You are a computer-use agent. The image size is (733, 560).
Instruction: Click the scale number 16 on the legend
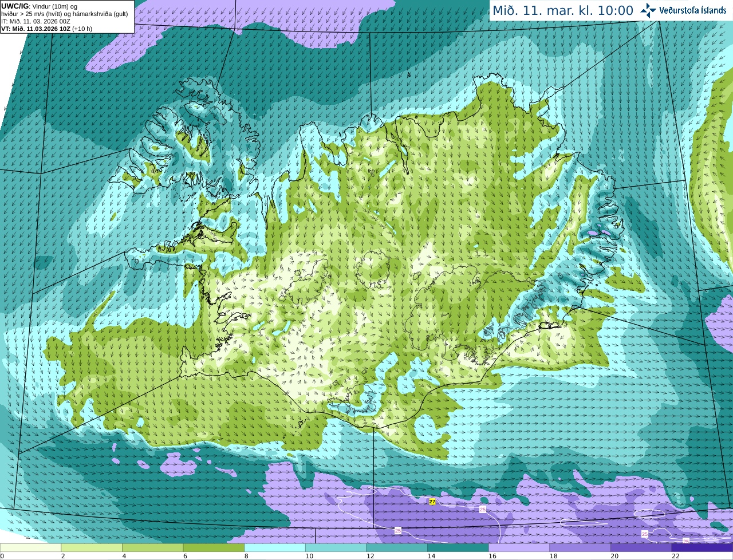coord(492,556)
